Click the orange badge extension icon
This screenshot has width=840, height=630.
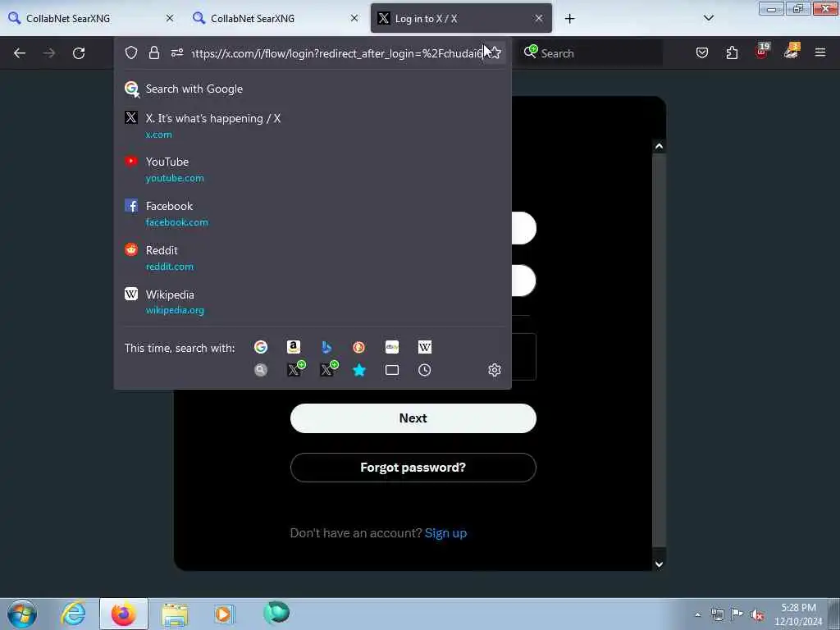(x=792, y=52)
